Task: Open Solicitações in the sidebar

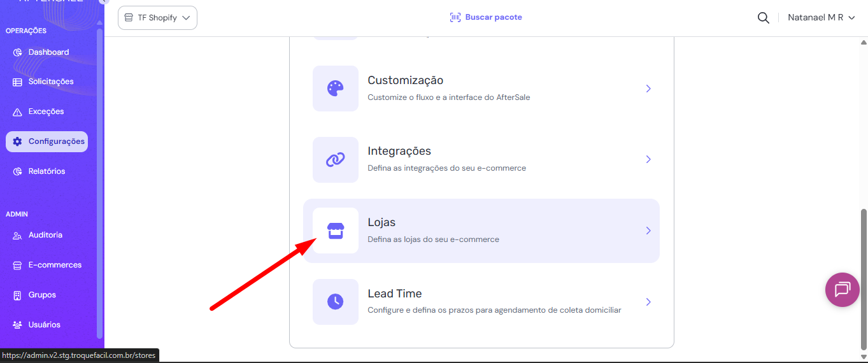Action: tap(50, 82)
